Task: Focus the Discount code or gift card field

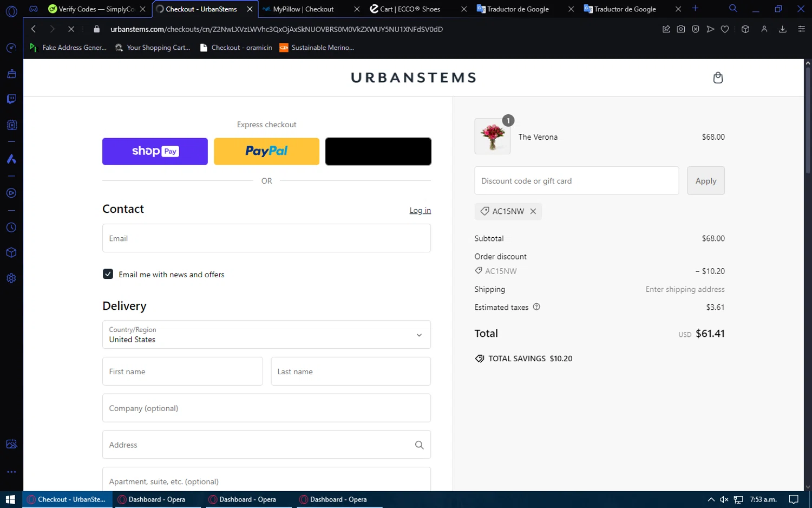Action: [577, 181]
